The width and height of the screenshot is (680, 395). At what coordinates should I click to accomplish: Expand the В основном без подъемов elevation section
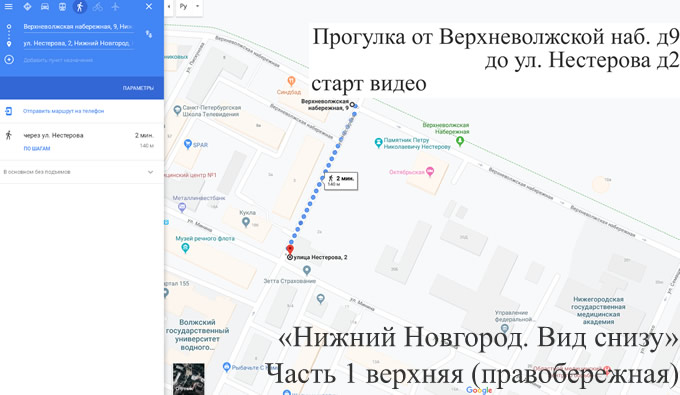pos(82,172)
